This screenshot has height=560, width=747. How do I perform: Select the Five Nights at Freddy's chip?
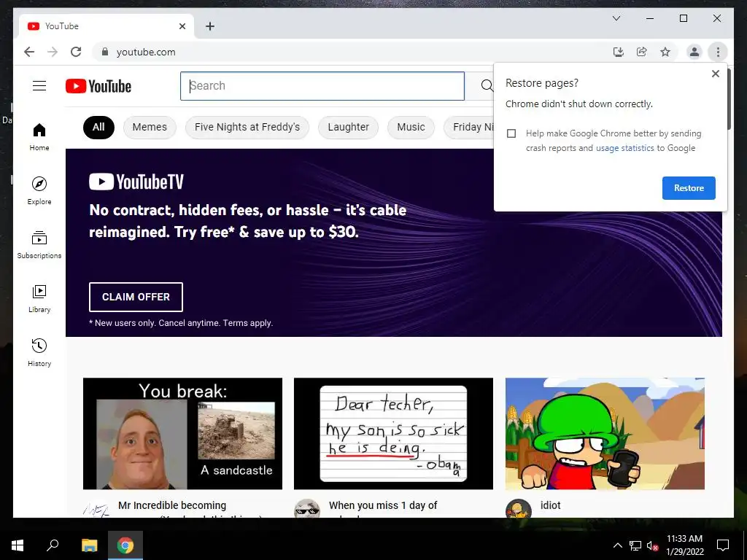pyautogui.click(x=247, y=127)
